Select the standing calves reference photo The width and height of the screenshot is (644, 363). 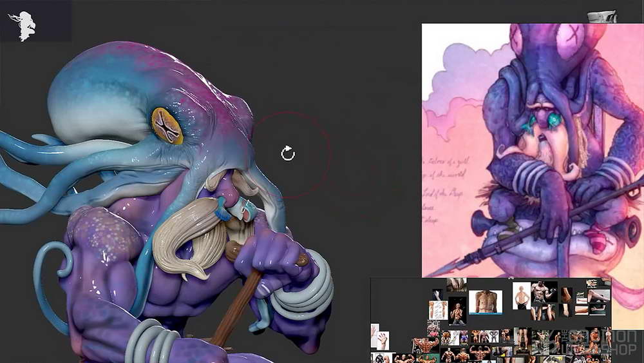(x=522, y=341)
